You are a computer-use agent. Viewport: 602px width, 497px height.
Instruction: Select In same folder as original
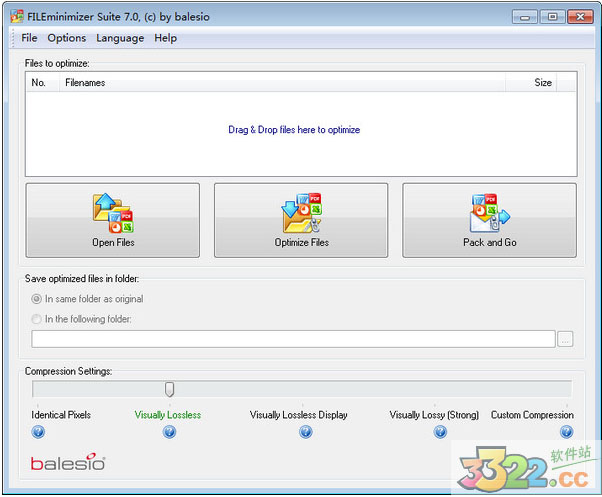click(88, 299)
